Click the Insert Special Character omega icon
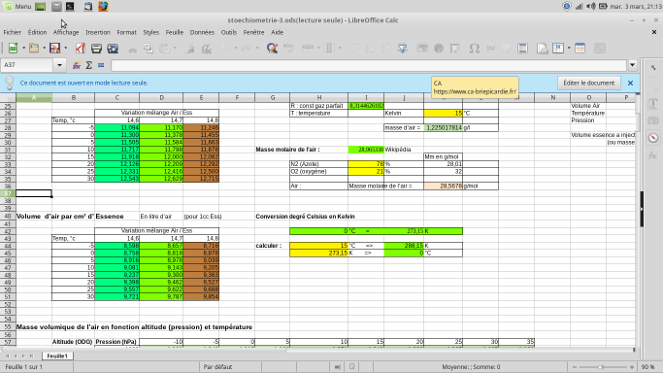This screenshot has height=373, width=663. [x=474, y=48]
